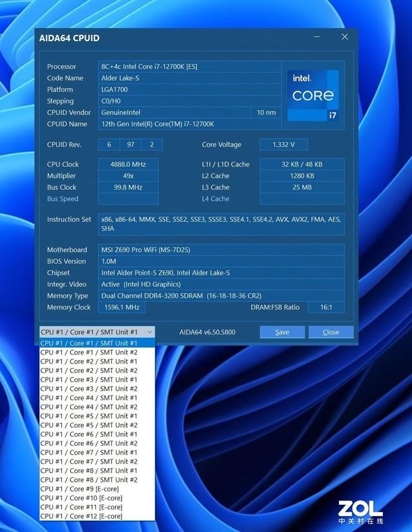Choose CPU #1 / Core #5 / SMT Unit #2
Viewport: 412px width, 532px height.
(x=97, y=425)
